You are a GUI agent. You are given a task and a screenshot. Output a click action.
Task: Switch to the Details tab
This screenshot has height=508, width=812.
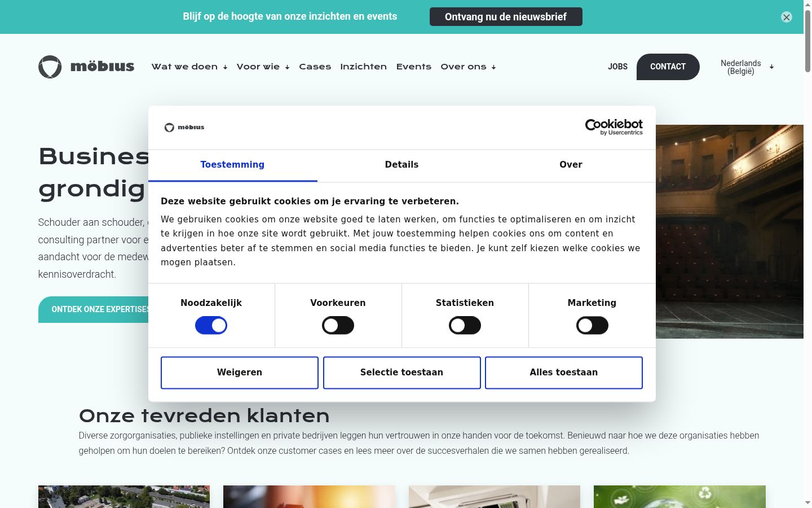point(401,165)
